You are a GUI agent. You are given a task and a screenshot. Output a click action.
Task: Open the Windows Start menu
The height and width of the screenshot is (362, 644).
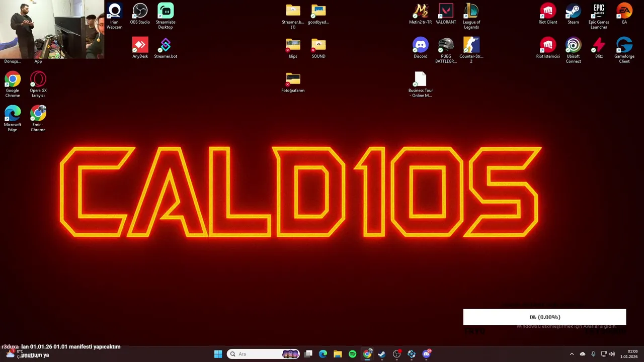(218, 354)
